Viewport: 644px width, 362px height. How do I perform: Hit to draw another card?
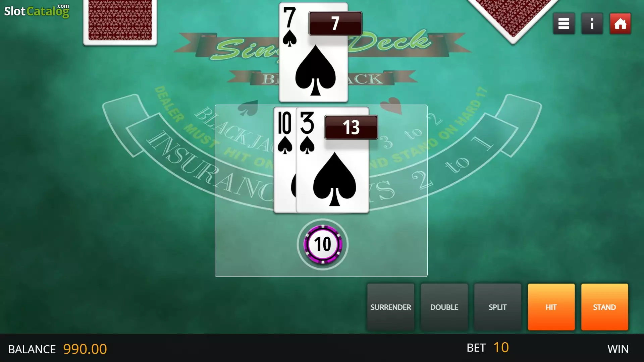[x=551, y=307]
